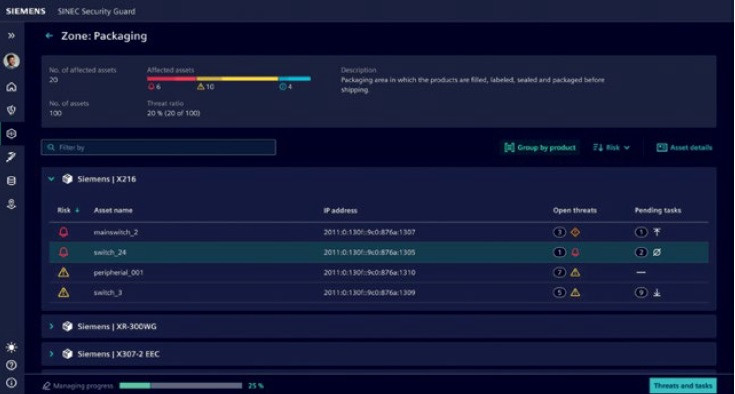
Task: Click the Threat ratio value 20 %
Action: click(x=173, y=113)
